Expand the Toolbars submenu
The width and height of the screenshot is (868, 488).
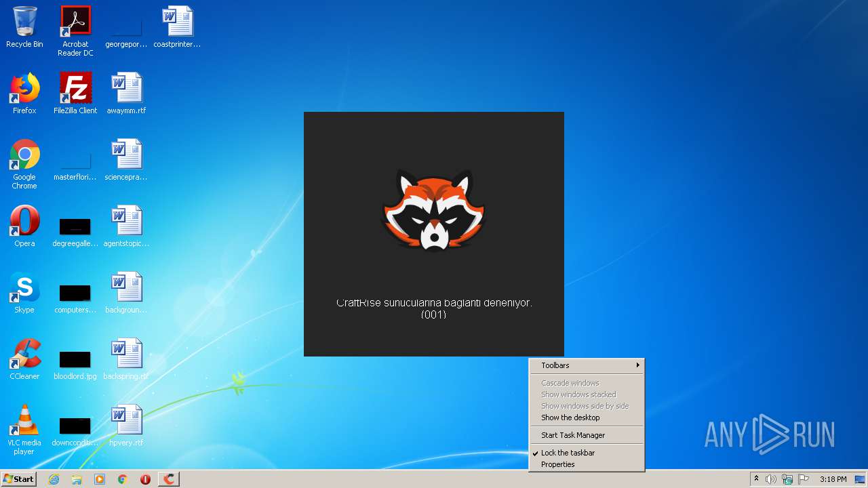click(x=587, y=365)
